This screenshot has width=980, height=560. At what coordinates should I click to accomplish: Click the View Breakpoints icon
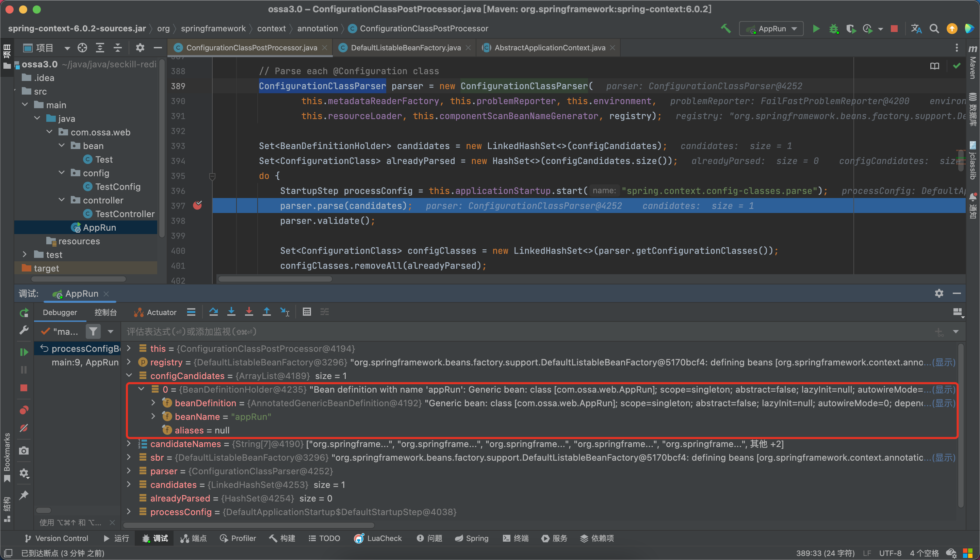pos(24,410)
